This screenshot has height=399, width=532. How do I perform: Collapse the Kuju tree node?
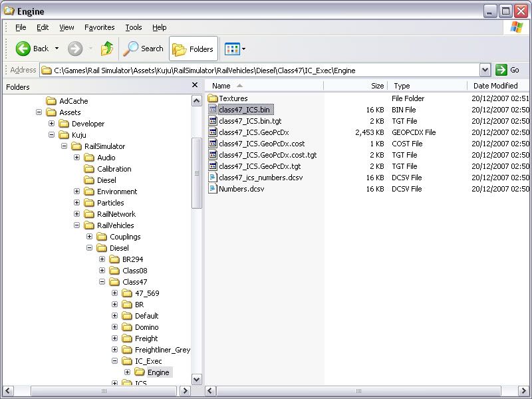coord(52,135)
